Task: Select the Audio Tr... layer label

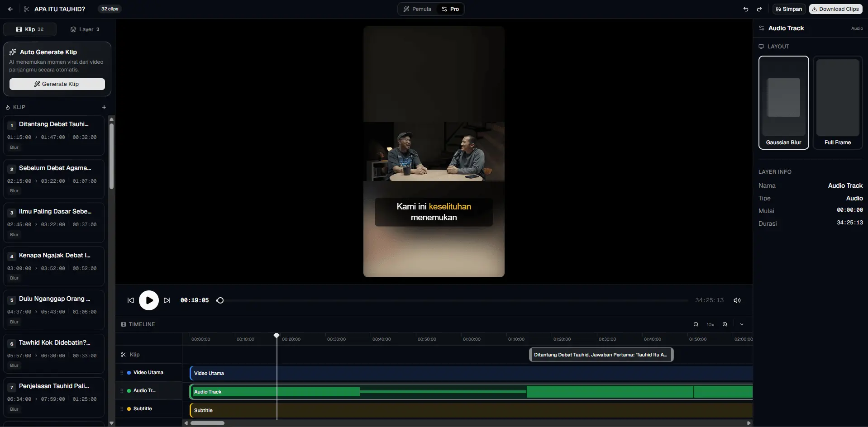Action: (x=144, y=391)
